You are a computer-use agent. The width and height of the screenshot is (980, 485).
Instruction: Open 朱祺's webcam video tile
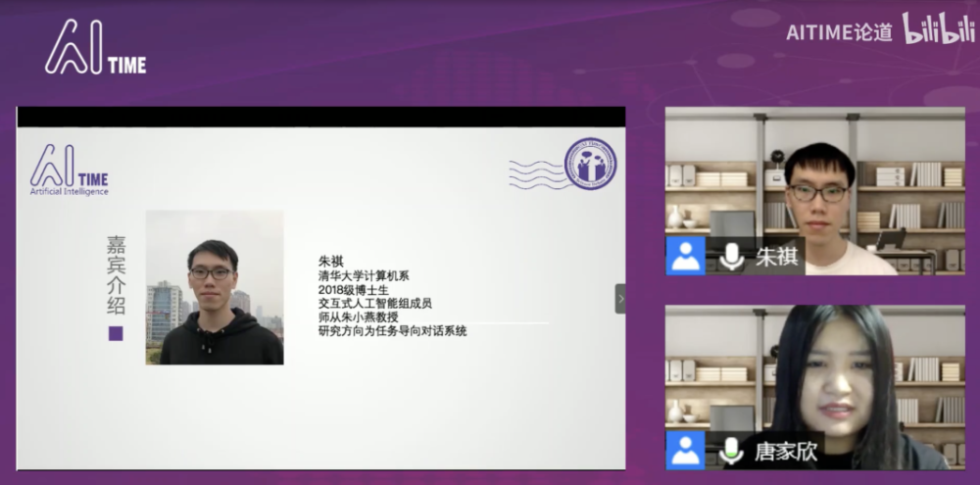point(815,191)
